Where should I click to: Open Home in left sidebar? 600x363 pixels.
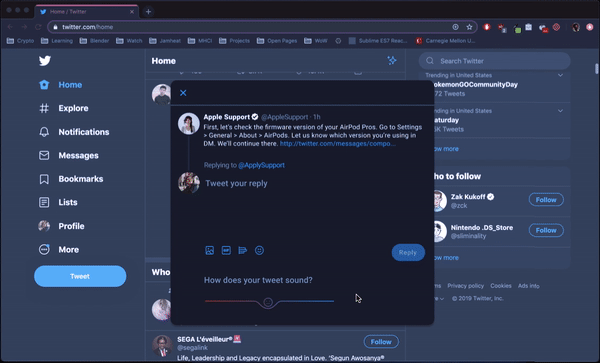click(x=61, y=85)
